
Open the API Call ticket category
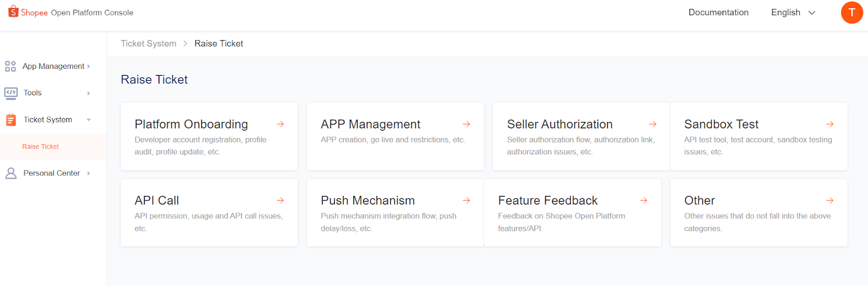pos(209,213)
